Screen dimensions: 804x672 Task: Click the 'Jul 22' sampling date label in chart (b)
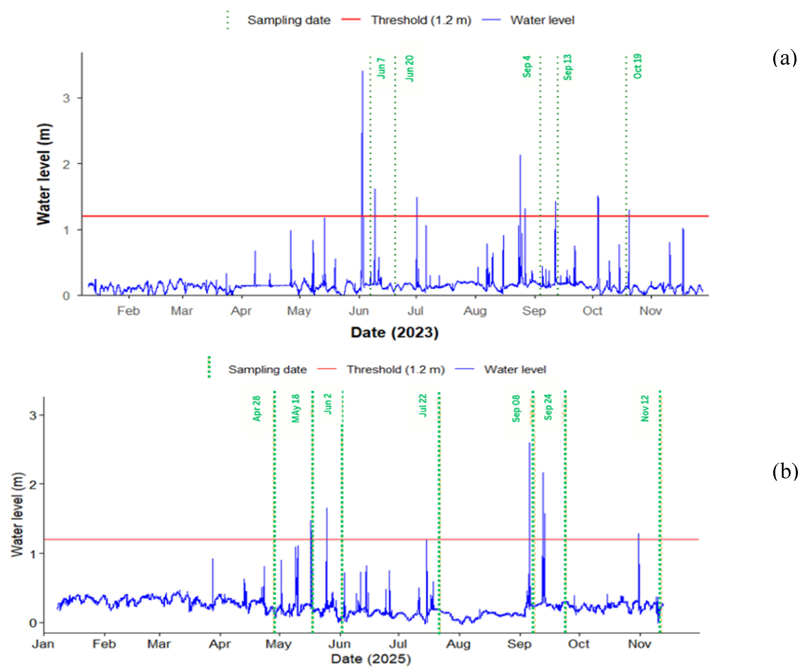click(x=422, y=405)
